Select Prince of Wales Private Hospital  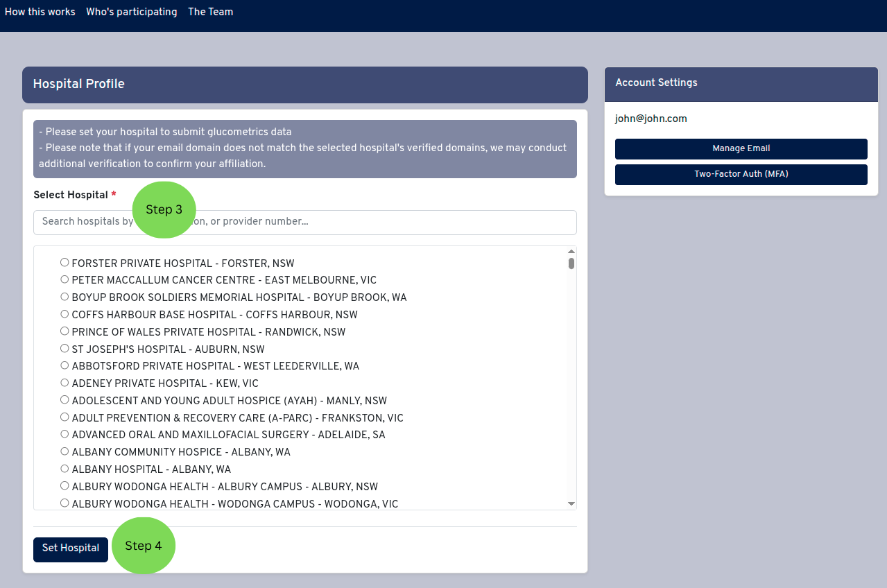(x=64, y=331)
